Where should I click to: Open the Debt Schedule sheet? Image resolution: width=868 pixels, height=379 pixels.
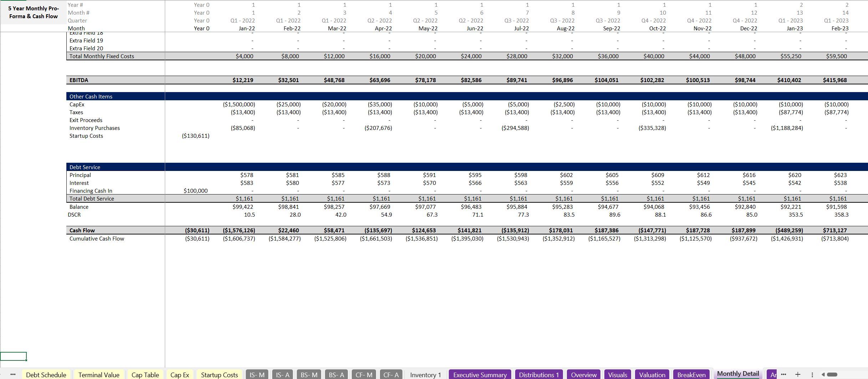point(46,375)
